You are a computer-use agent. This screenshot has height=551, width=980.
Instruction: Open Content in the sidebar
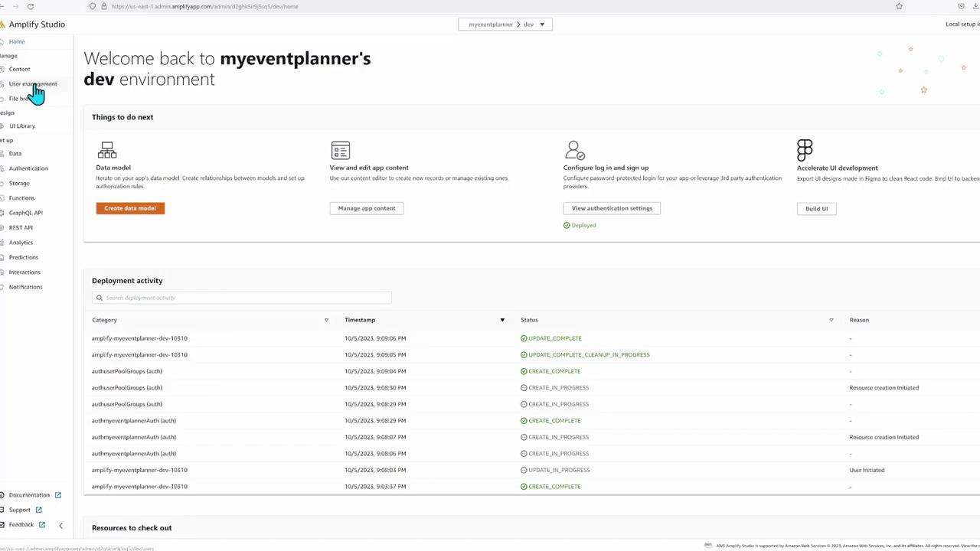click(20, 69)
